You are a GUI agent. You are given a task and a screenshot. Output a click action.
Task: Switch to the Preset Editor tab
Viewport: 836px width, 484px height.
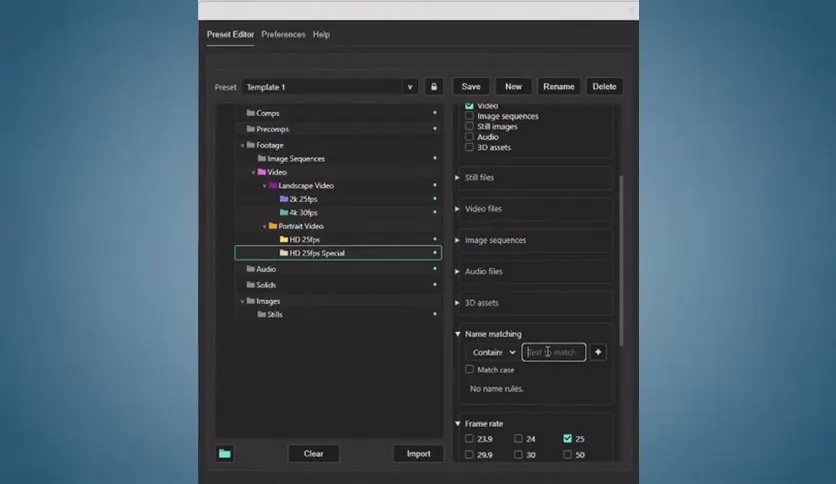[x=230, y=34]
